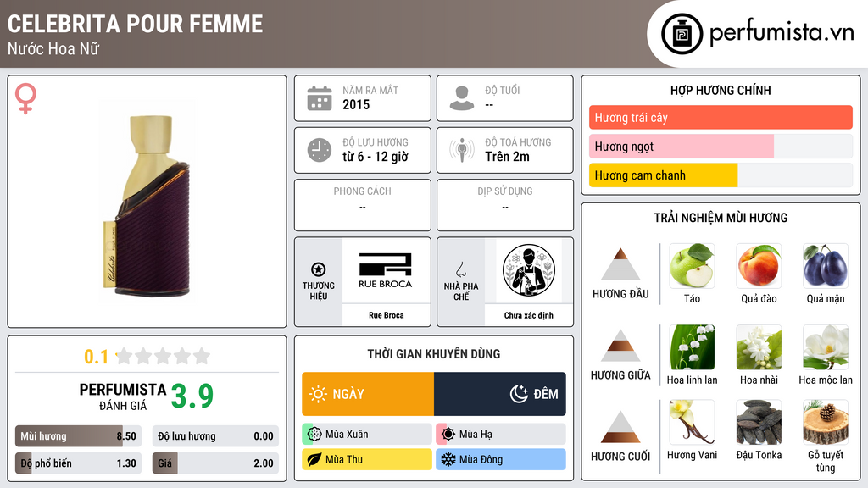Image resolution: width=868 pixels, height=488 pixels.
Task: Click the Mùa Xuân season label
Action: tap(347, 435)
